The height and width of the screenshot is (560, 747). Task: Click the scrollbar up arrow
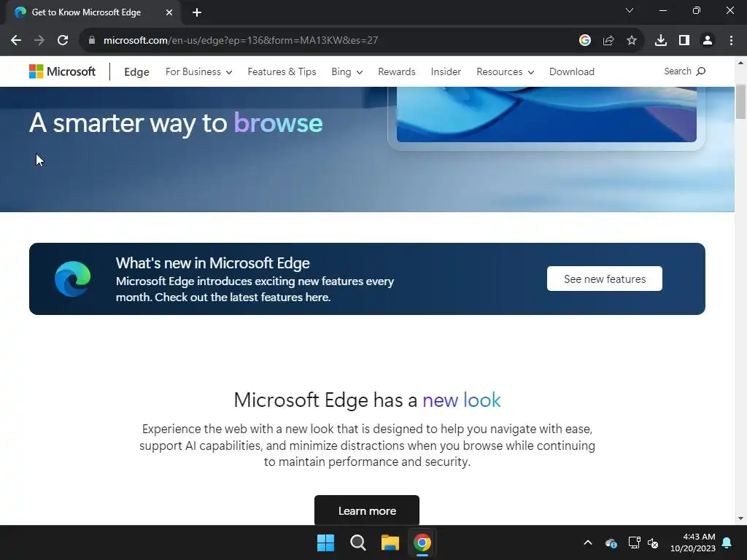click(741, 63)
